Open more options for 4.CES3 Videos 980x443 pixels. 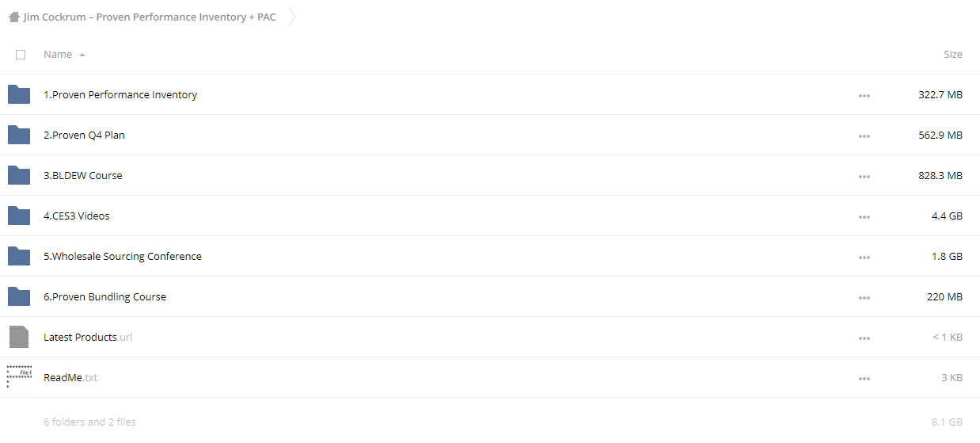coord(864,216)
